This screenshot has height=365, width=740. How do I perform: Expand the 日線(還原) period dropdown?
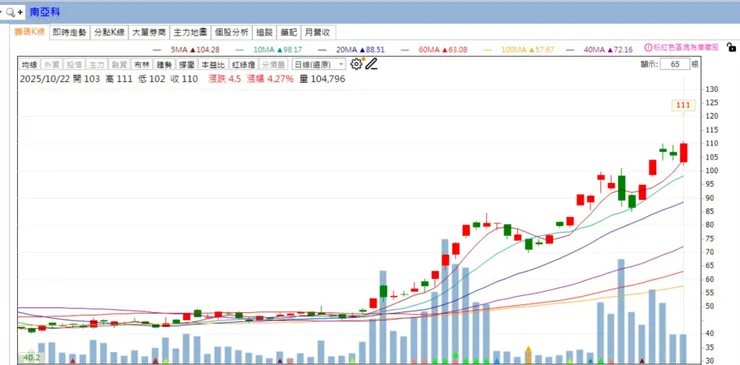[x=319, y=65]
